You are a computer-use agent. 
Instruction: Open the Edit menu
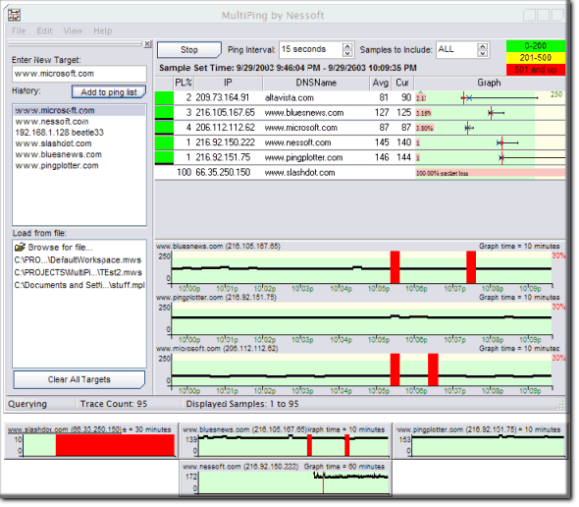point(44,31)
